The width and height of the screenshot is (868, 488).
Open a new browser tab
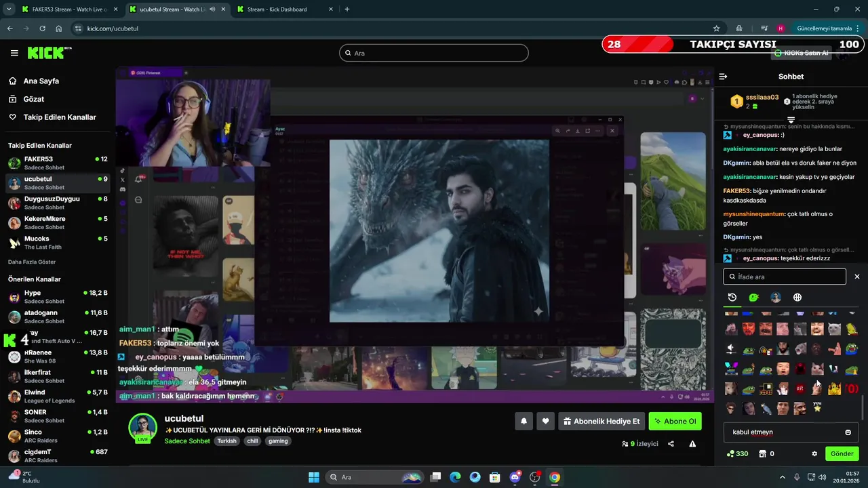tap(347, 9)
